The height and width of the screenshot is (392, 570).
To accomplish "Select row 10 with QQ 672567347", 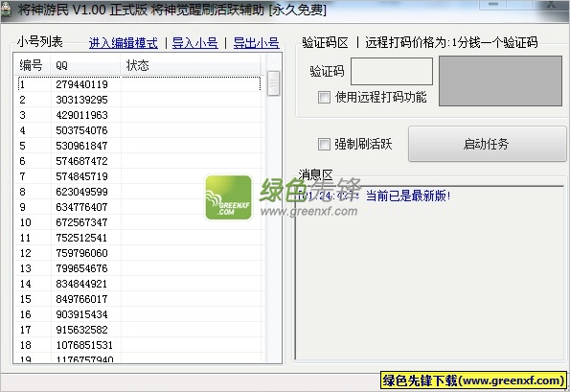I will [139, 222].
